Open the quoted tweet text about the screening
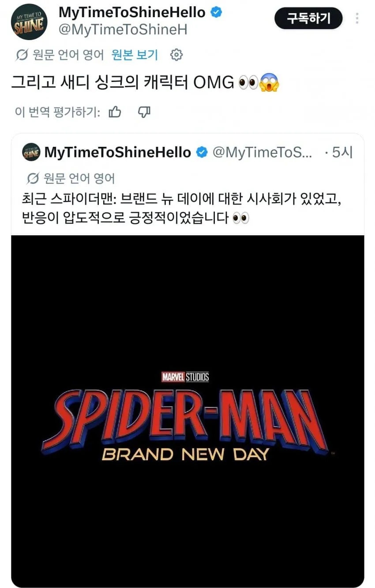The width and height of the screenshot is (375, 588). coord(182,208)
